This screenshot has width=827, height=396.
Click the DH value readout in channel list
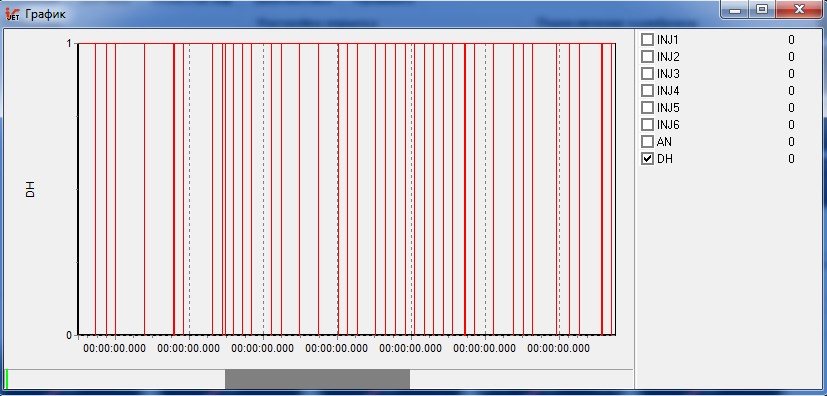(791, 159)
